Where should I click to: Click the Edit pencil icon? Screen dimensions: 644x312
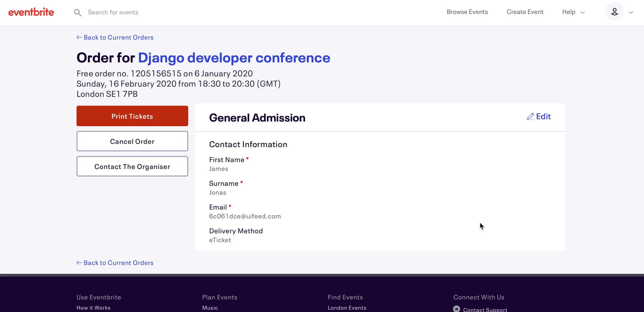[x=530, y=116]
